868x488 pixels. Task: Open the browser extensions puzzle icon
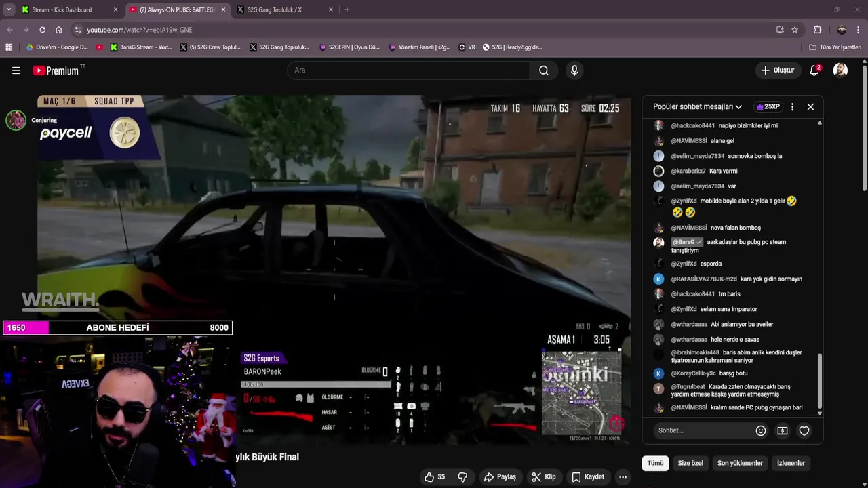pyautogui.click(x=817, y=30)
